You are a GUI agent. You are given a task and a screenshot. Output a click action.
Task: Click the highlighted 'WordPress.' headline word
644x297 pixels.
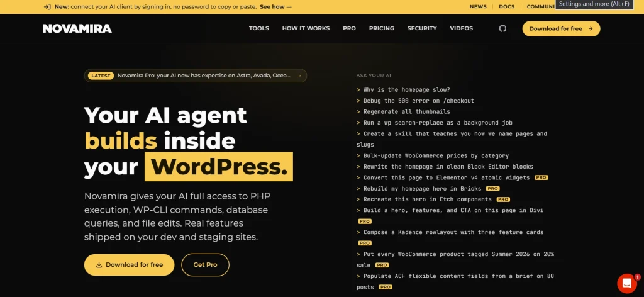[219, 166]
